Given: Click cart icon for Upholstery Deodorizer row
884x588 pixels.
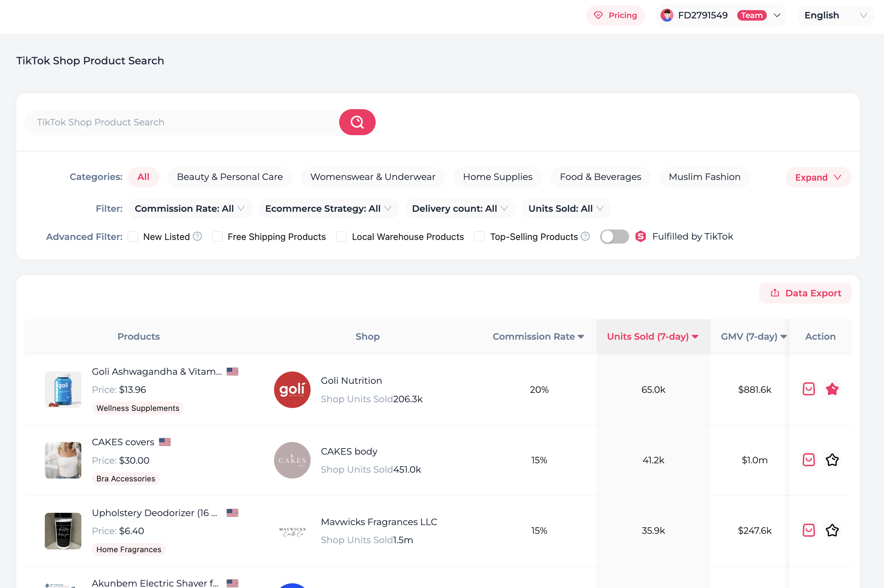Looking at the screenshot, I should pos(808,530).
